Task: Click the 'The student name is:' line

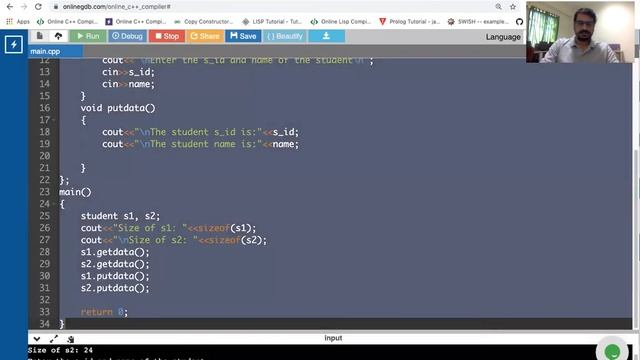Action: (200, 144)
